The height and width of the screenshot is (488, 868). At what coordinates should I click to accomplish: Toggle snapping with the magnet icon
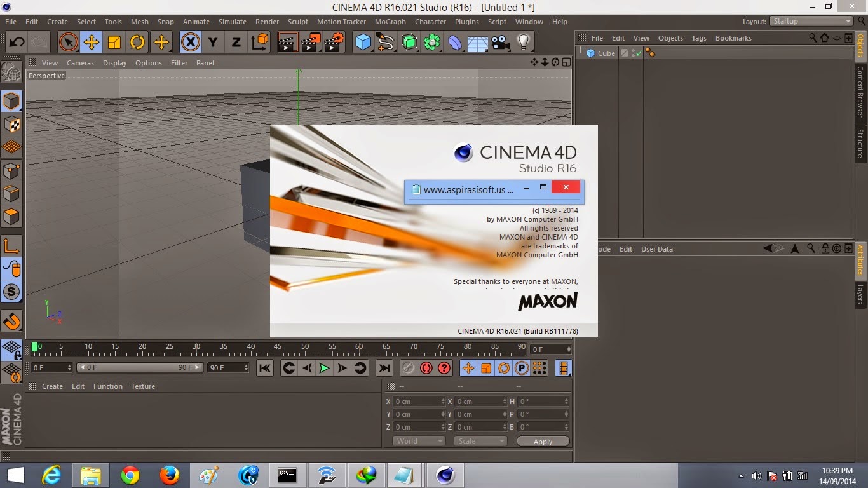[x=11, y=322]
